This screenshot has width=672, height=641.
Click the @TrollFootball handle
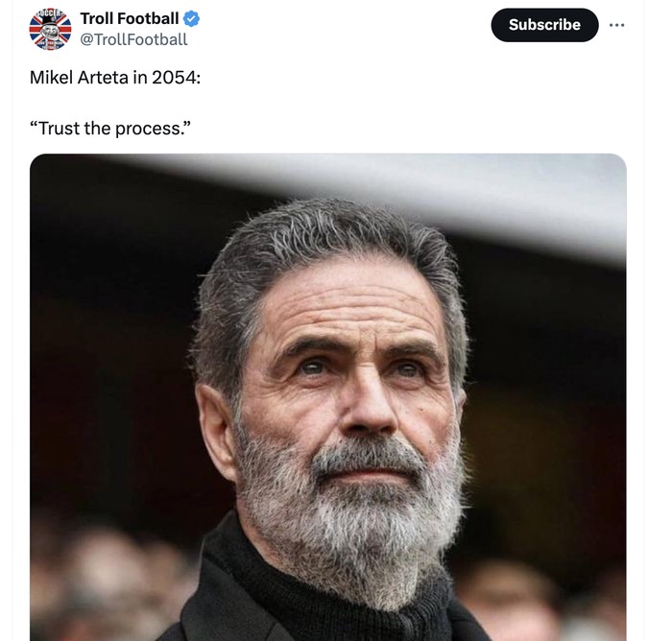click(x=133, y=39)
